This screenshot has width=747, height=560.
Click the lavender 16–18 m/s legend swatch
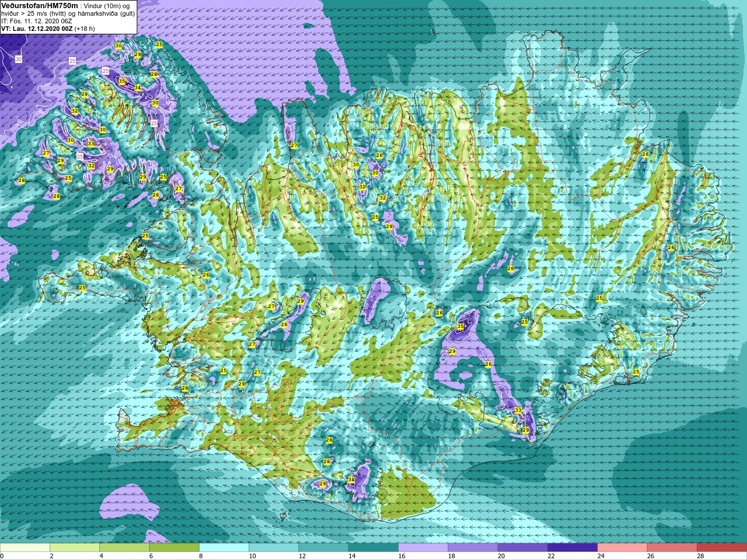(423, 548)
